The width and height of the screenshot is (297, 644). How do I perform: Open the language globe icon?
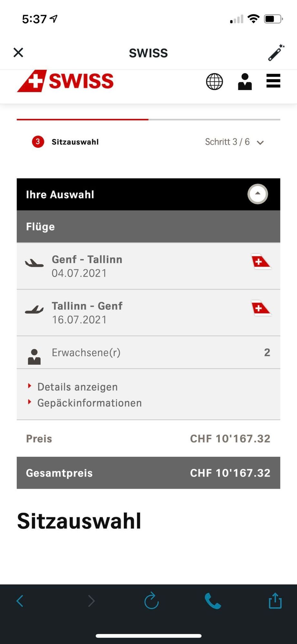214,81
